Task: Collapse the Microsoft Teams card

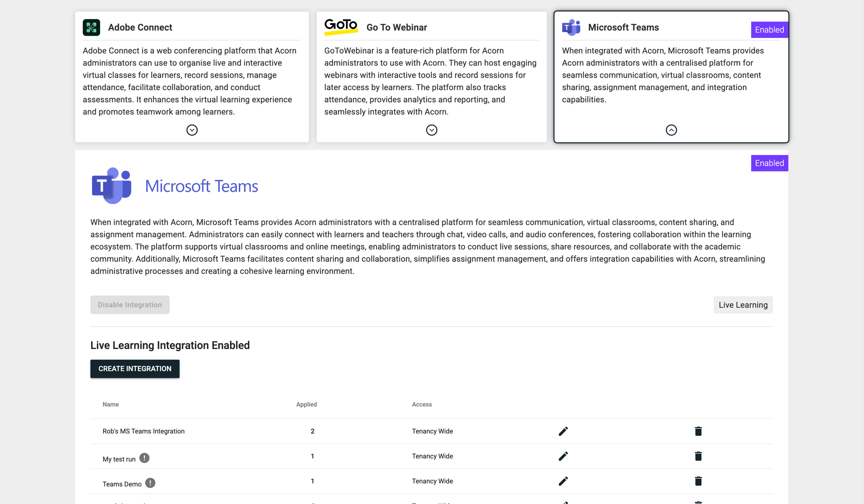Action: [x=671, y=130]
